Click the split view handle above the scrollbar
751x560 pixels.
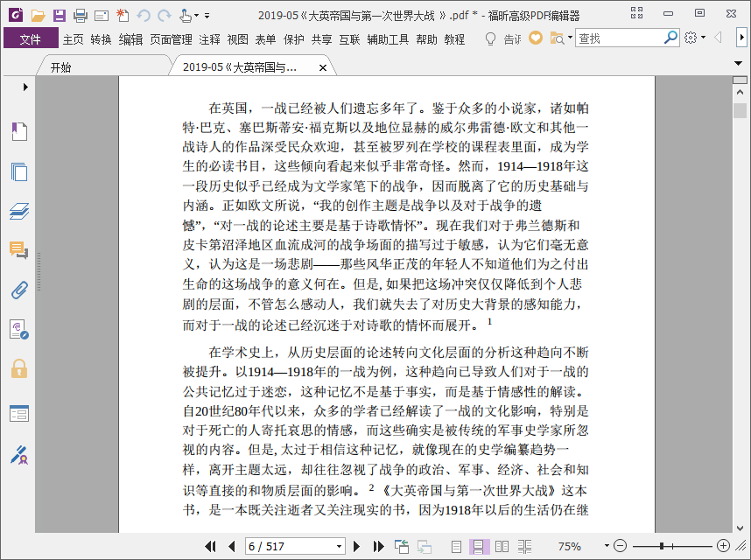740,80
